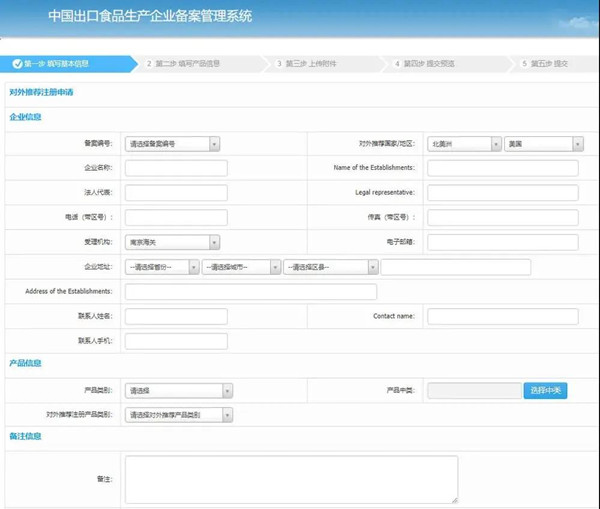Image resolution: width=600 pixels, height=509 pixels.
Task: Focus the Legal representative input field
Action: tap(502, 193)
